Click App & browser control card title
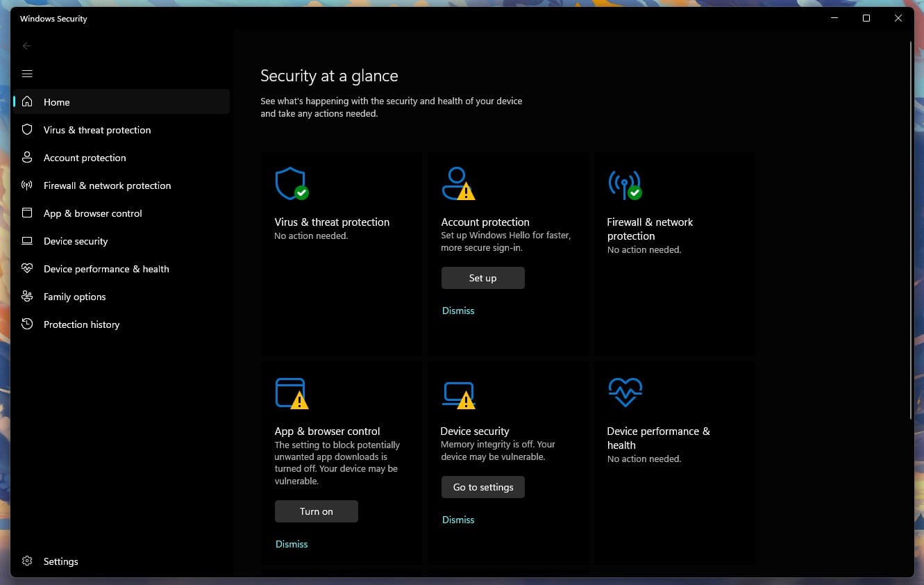 [x=327, y=431]
